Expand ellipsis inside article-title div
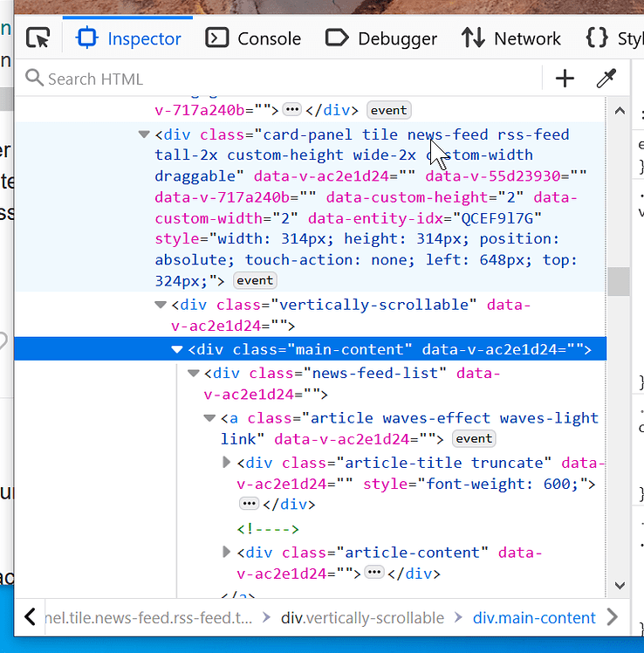The width and height of the screenshot is (644, 653). coord(249,504)
